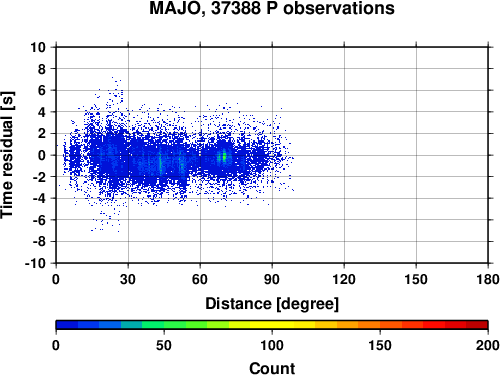Click the plot title 'MAJO, 37388 P observations'

[x=272, y=8]
